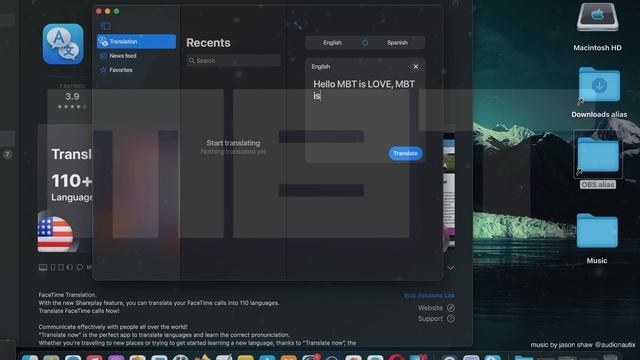Expand description chevron in App Store

coord(451,268)
